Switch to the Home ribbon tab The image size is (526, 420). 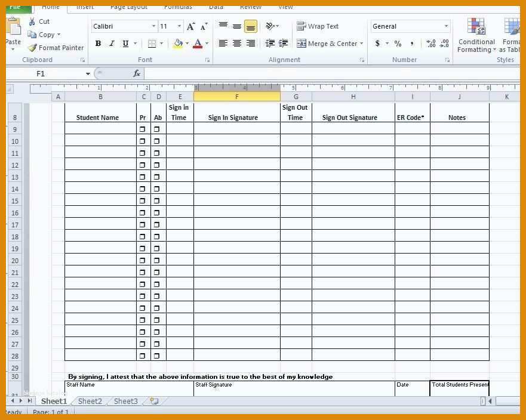[51, 7]
